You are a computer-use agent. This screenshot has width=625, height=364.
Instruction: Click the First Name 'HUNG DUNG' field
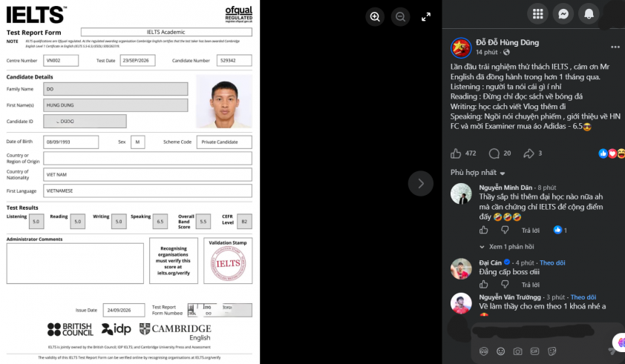coord(116,105)
